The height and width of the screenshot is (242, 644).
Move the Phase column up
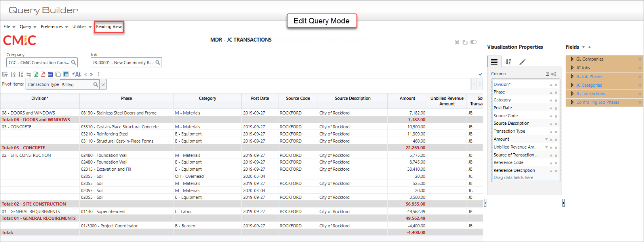551,93
